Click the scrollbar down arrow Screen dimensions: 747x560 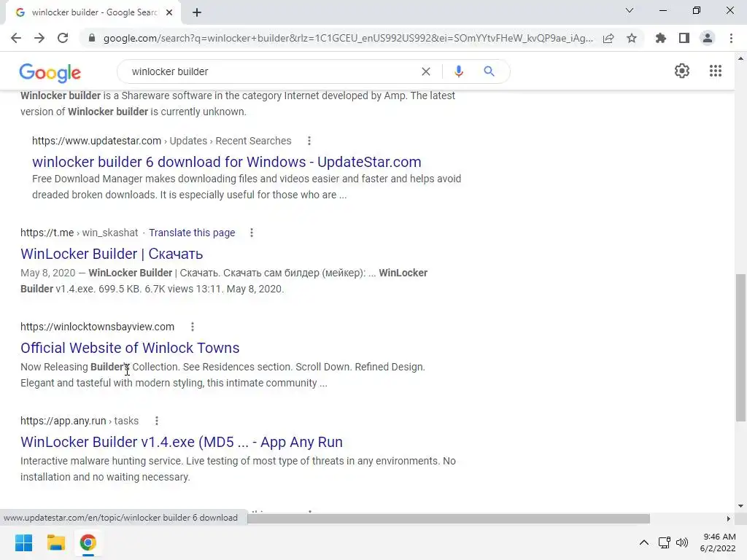pyautogui.click(x=740, y=506)
